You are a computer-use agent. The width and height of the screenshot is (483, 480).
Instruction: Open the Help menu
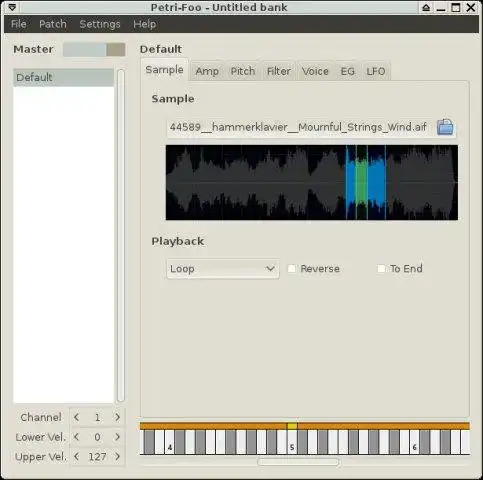[x=144, y=24]
